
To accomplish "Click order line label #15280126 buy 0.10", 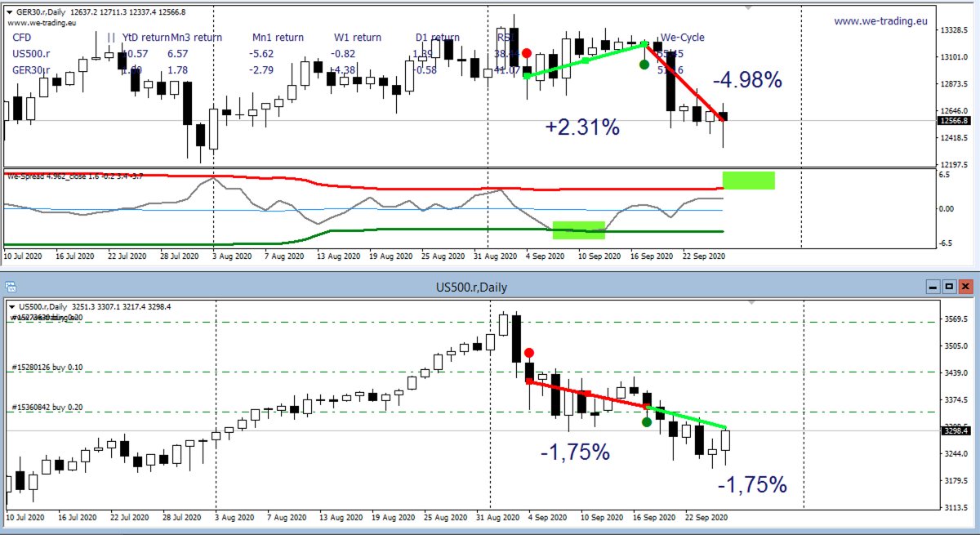I will point(46,368).
